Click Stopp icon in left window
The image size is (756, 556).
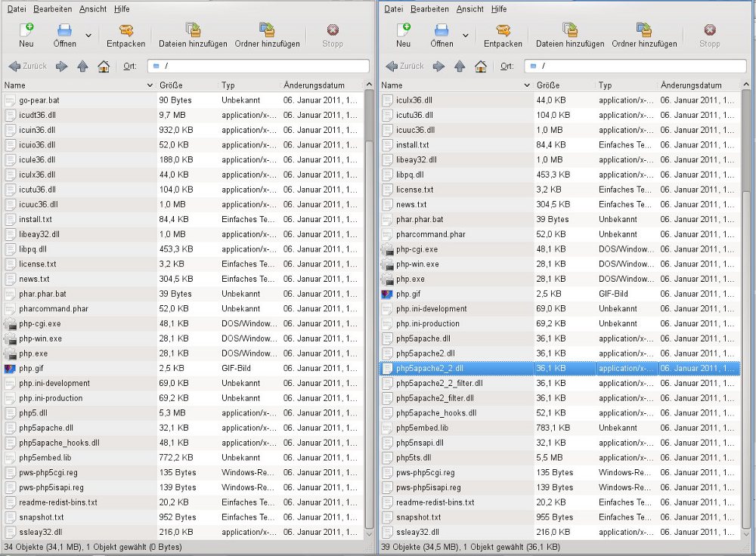coord(333,30)
